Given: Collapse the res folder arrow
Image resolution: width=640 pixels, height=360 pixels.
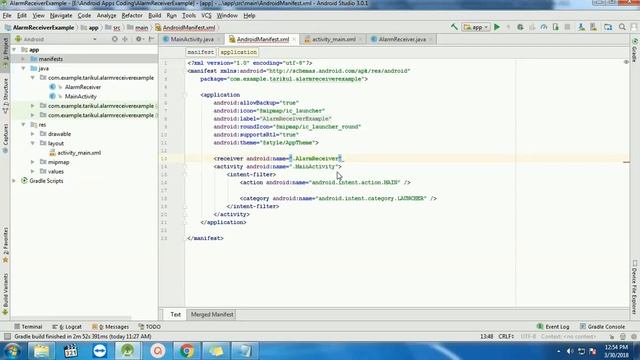Looking at the screenshot, I should click(x=23, y=124).
